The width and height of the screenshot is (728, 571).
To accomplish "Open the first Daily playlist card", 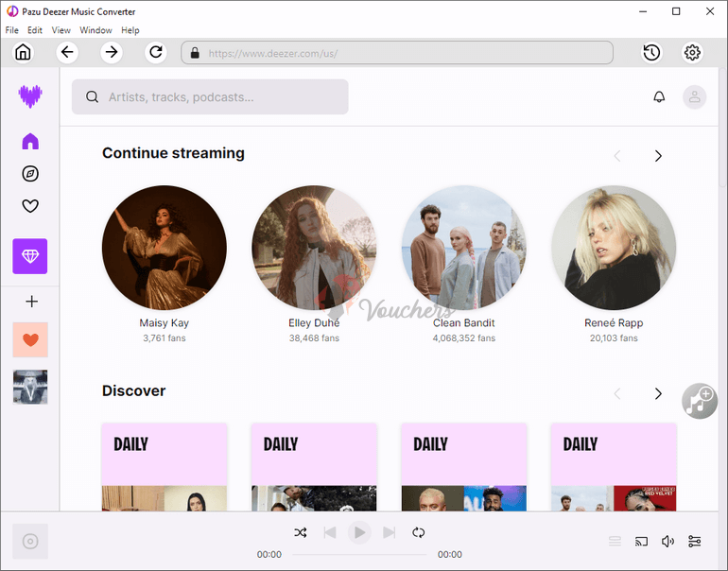I will [165, 467].
